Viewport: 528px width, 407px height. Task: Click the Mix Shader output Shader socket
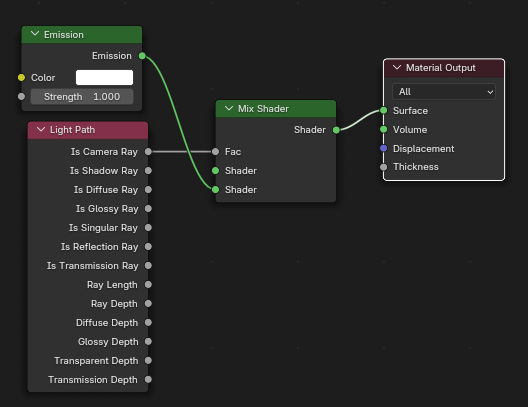(x=336, y=130)
